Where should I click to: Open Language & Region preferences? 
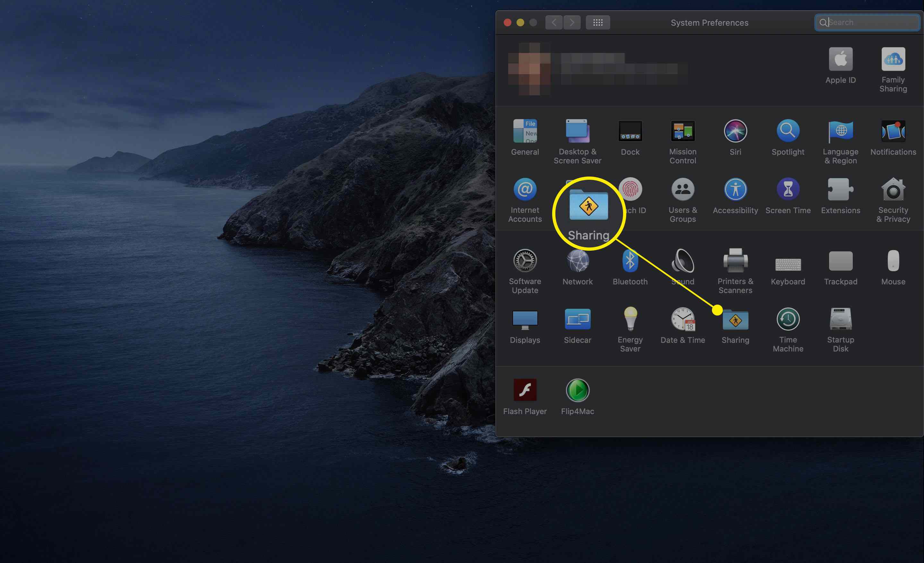840,131
